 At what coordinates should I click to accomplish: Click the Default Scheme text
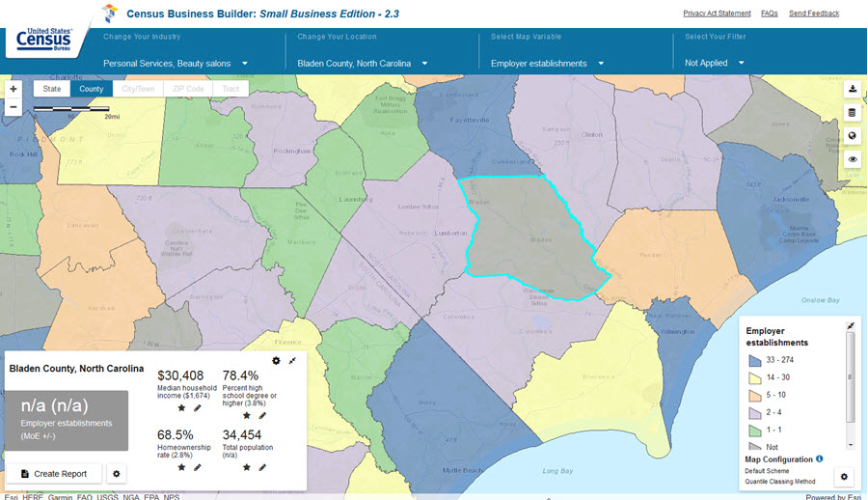[x=767, y=471]
